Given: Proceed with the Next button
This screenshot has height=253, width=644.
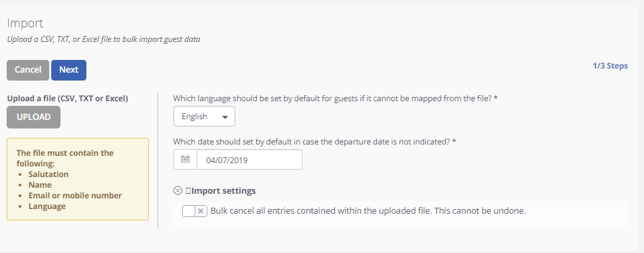Looking at the screenshot, I should (x=68, y=70).
